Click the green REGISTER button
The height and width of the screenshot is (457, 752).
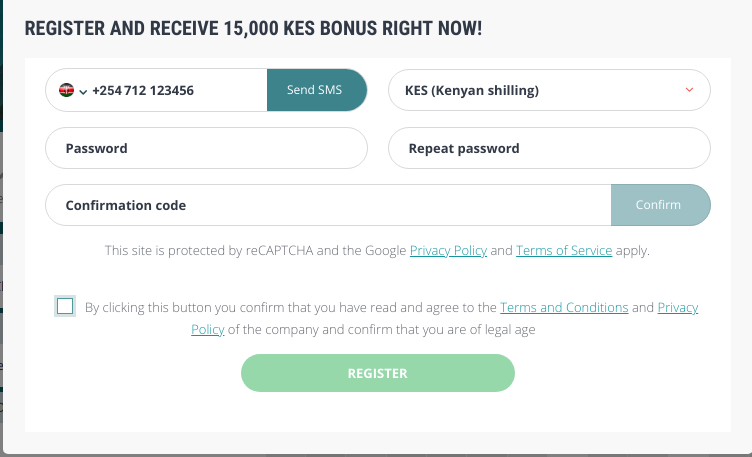tap(377, 373)
